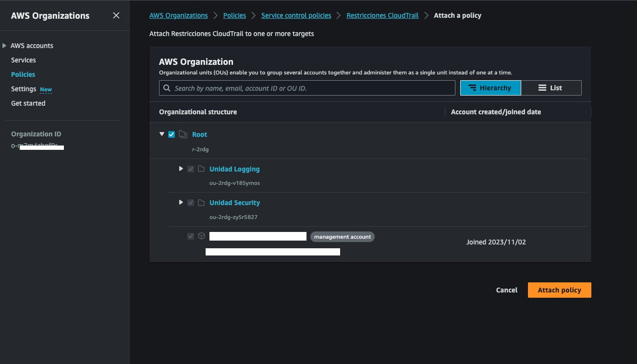Expand the Unidad Logging OU
This screenshot has height=364, width=637.
click(181, 169)
